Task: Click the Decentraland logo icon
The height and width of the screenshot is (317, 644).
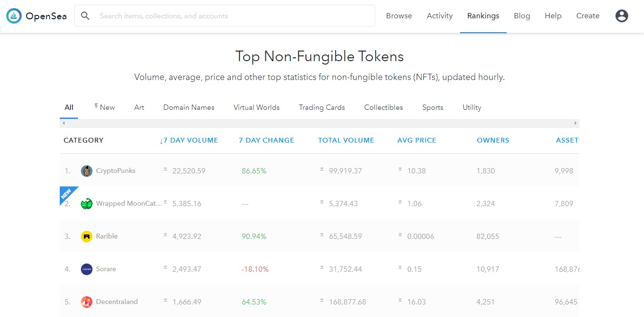Action: click(87, 302)
